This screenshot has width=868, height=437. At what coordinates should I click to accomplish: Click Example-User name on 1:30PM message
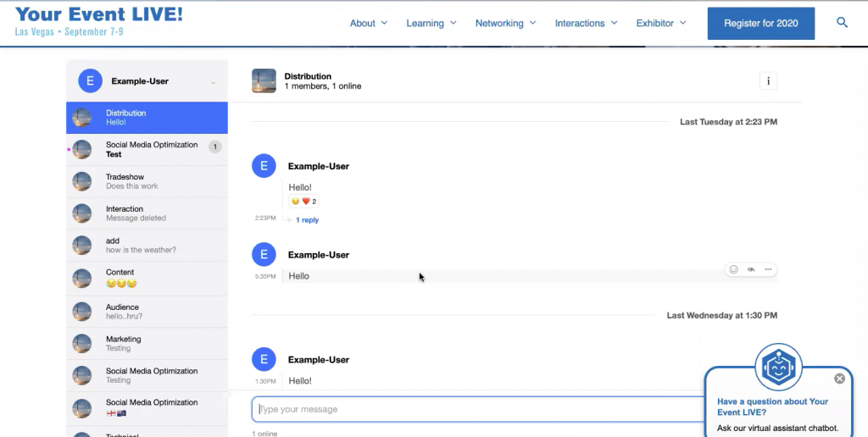pyautogui.click(x=319, y=360)
